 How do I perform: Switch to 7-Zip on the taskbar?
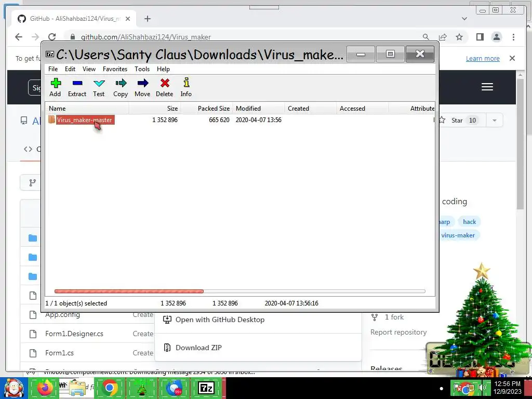[x=206, y=388]
